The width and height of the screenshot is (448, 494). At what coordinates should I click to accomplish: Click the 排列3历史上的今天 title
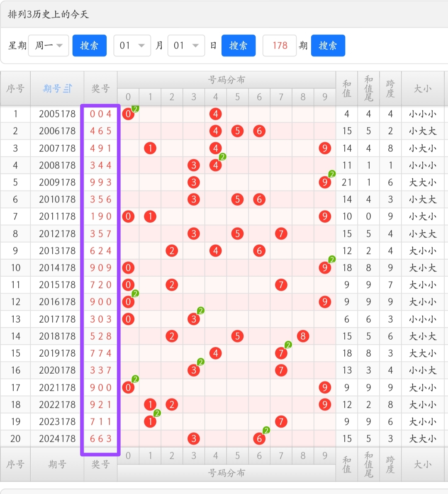pyautogui.click(x=48, y=14)
